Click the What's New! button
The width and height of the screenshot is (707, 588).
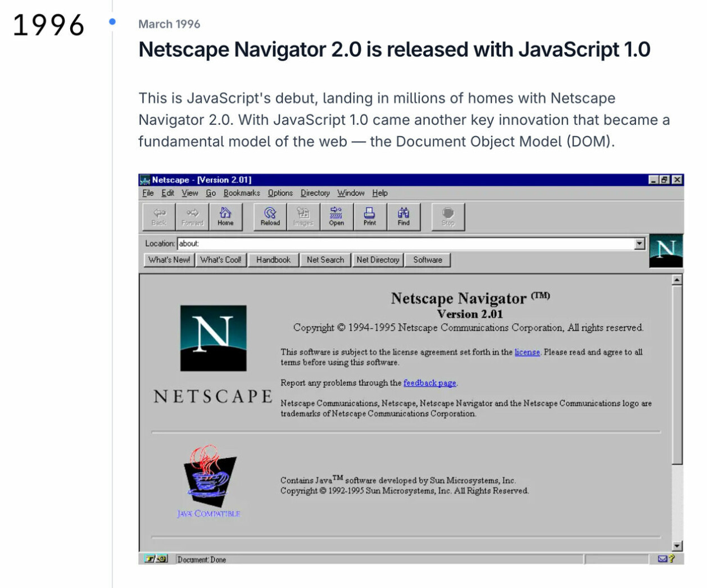click(x=169, y=260)
